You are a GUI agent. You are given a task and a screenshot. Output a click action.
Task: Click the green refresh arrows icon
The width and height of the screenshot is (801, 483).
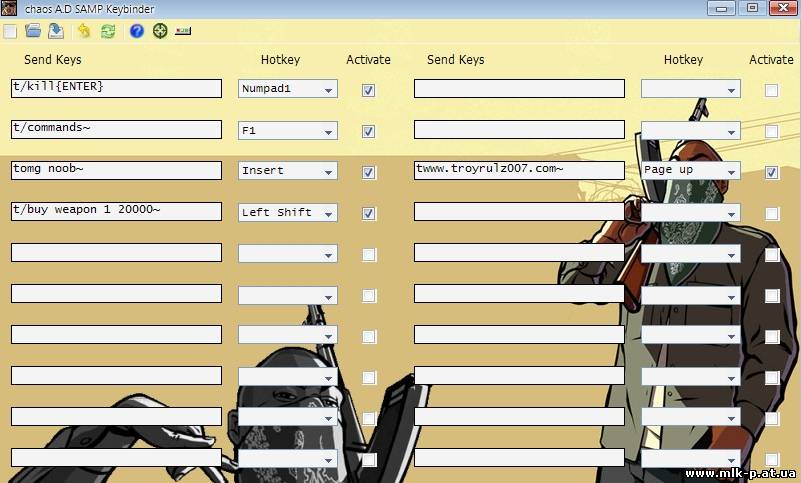108,31
